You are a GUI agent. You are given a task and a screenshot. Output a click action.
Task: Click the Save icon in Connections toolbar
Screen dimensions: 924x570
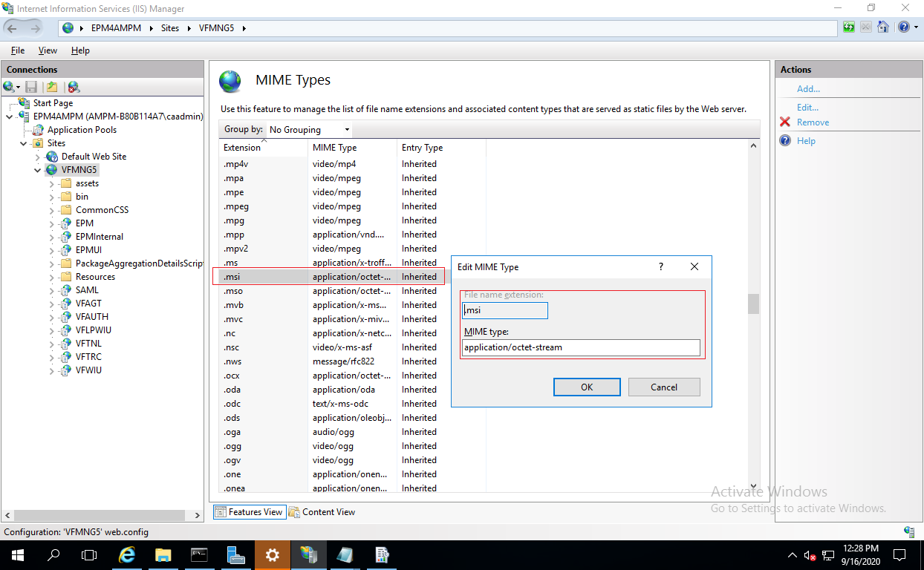coord(31,87)
